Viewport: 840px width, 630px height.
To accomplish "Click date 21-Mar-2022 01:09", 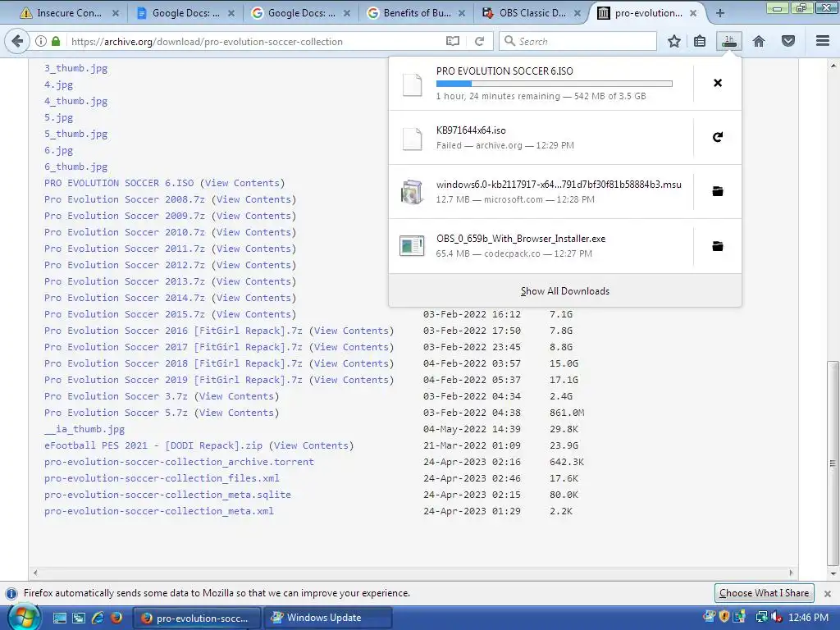I will coord(472,445).
